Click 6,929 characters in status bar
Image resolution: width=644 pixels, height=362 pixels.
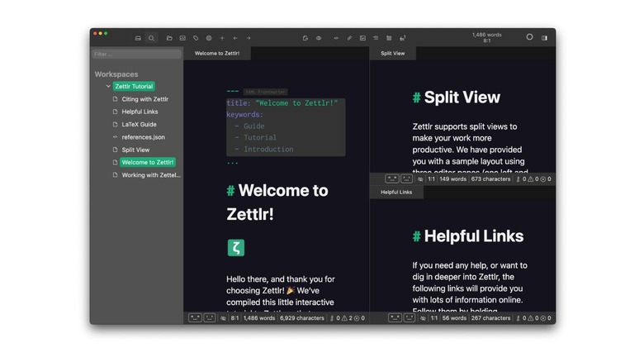click(x=302, y=318)
